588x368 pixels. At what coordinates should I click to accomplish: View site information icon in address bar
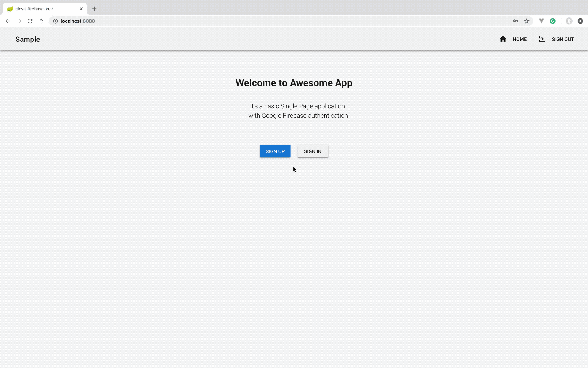point(55,21)
